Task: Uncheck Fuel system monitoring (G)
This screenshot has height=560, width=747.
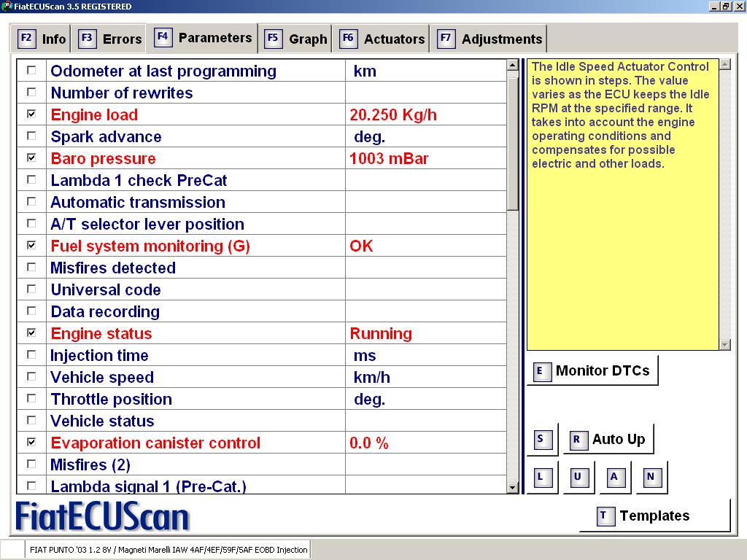Action: tap(31, 246)
